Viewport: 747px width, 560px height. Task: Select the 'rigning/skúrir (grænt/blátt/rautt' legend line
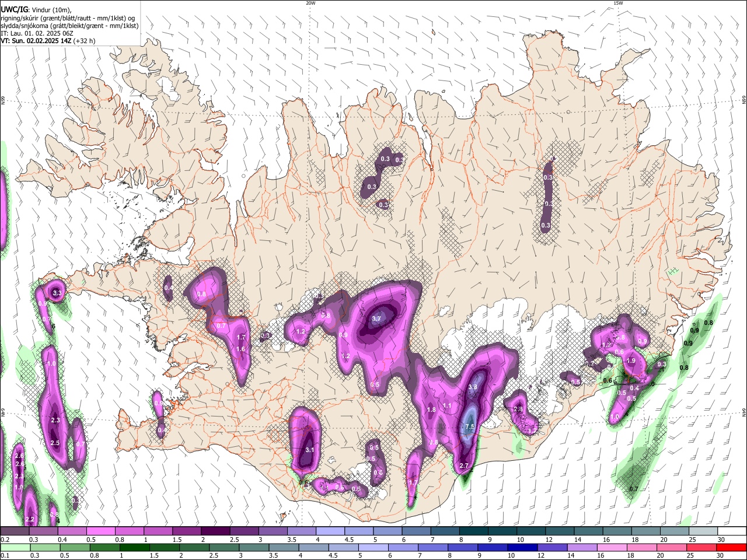pyautogui.click(x=68, y=17)
